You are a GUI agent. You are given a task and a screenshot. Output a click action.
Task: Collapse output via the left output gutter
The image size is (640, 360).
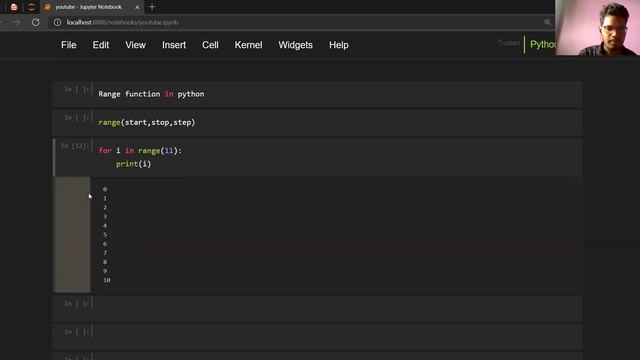click(73, 235)
